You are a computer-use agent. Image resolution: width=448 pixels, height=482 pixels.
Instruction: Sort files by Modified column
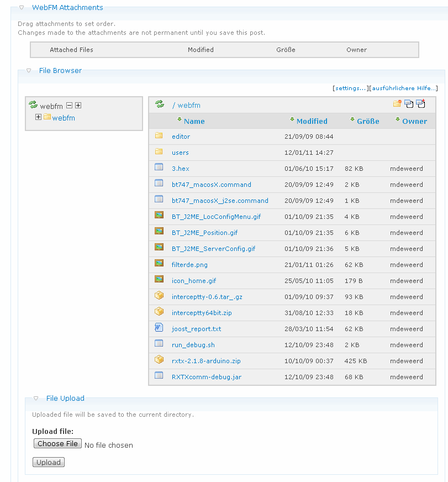coord(312,121)
